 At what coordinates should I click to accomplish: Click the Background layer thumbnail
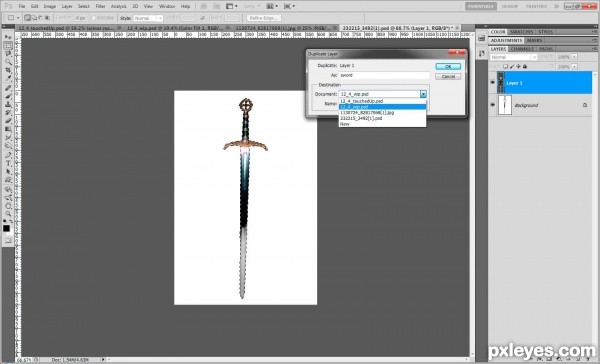505,105
